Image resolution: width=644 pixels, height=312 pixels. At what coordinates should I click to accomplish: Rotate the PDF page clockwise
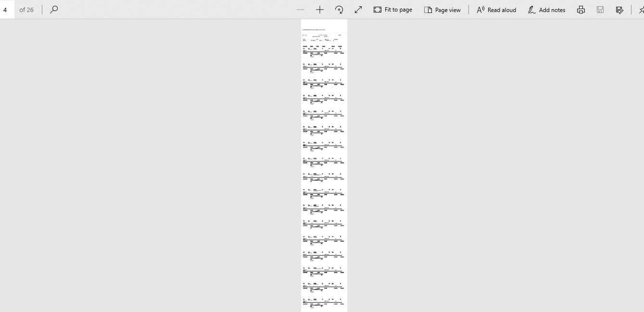tap(339, 10)
